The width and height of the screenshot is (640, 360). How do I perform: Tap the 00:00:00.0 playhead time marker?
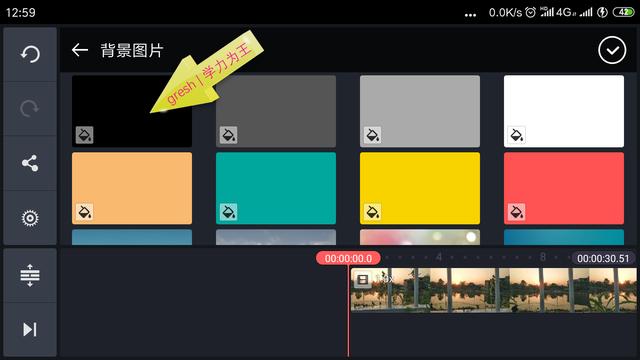[x=348, y=258]
